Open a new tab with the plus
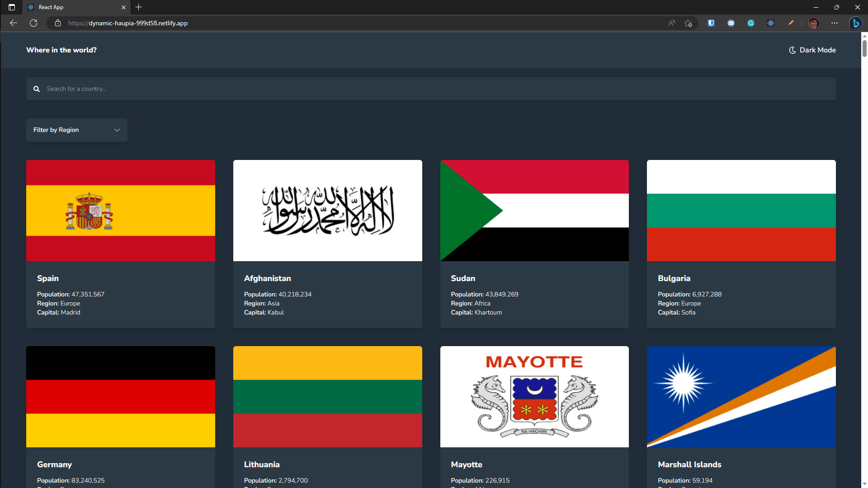This screenshot has width=868, height=488. (139, 7)
